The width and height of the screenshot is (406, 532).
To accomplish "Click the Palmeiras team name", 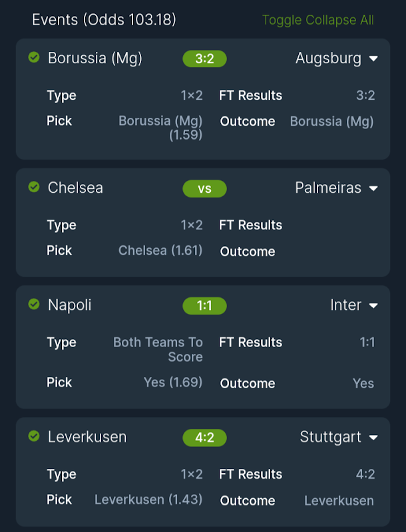I will 328,188.
